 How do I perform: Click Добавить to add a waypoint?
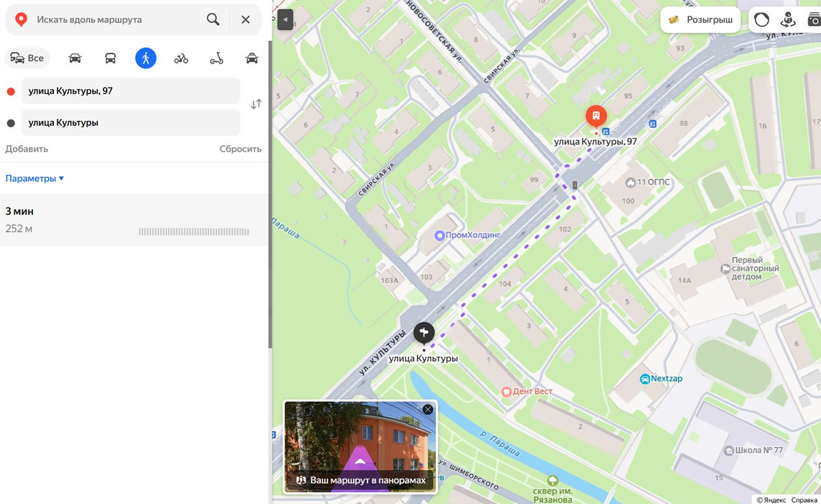27,148
